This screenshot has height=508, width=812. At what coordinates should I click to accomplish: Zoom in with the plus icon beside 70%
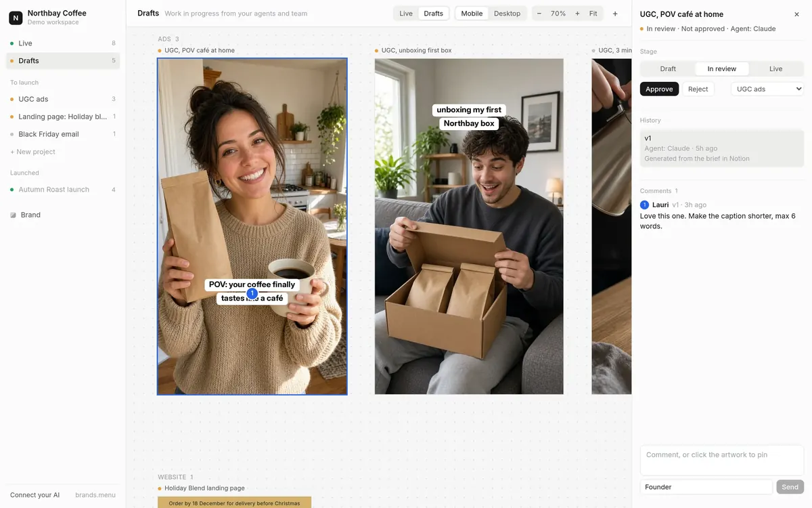pyautogui.click(x=577, y=14)
